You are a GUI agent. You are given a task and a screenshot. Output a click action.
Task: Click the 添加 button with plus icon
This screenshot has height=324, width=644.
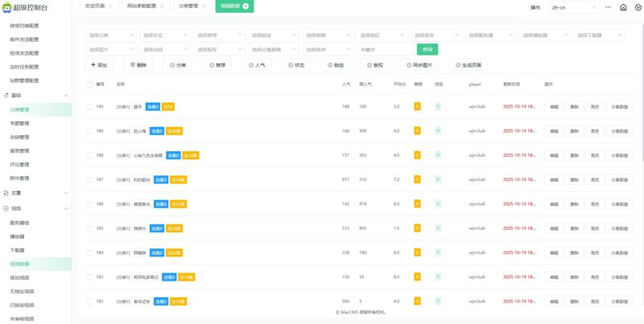98,64
